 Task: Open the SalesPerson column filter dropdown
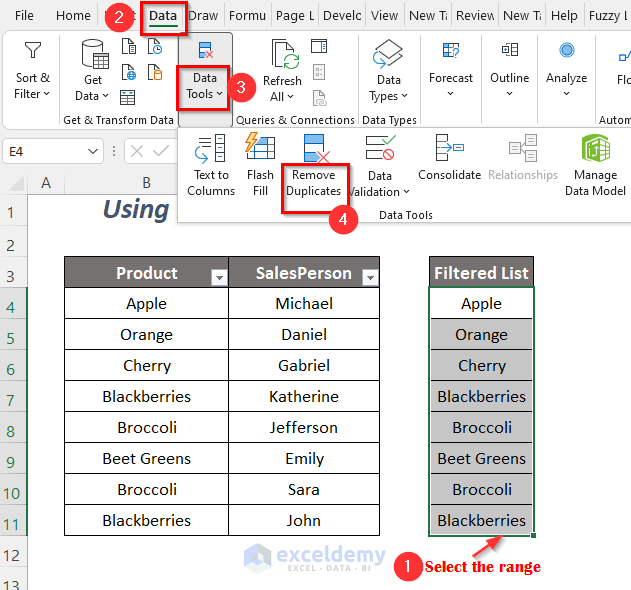(x=370, y=277)
